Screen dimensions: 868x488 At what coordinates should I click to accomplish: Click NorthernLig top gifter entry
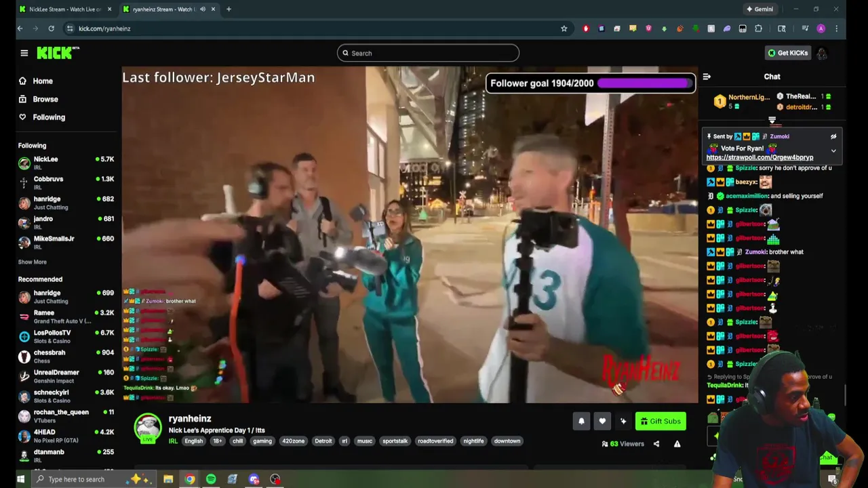pos(742,102)
